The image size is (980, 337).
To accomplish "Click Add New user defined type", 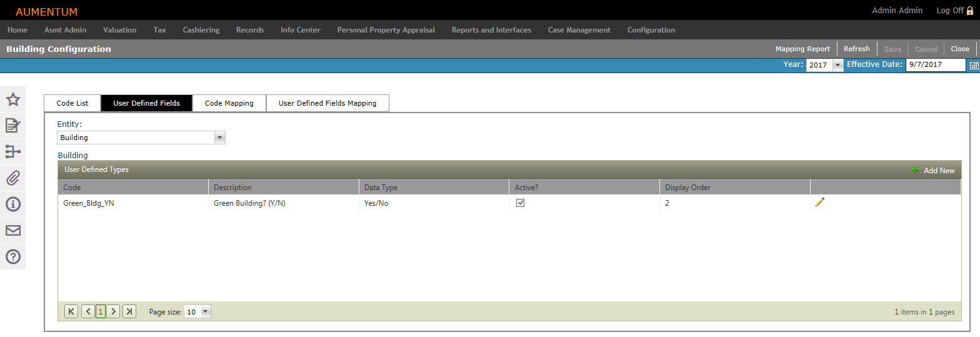I will pos(932,170).
